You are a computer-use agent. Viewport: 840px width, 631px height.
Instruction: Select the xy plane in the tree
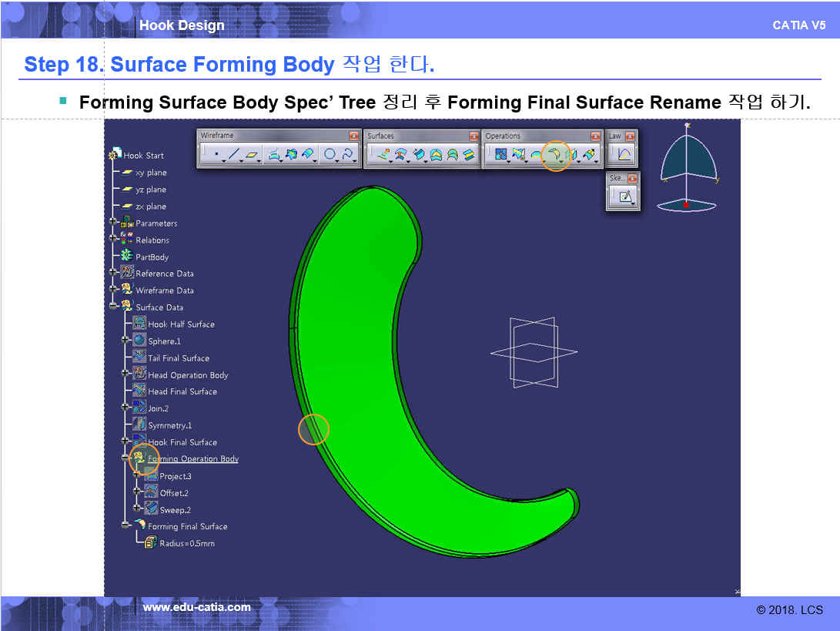[x=150, y=173]
